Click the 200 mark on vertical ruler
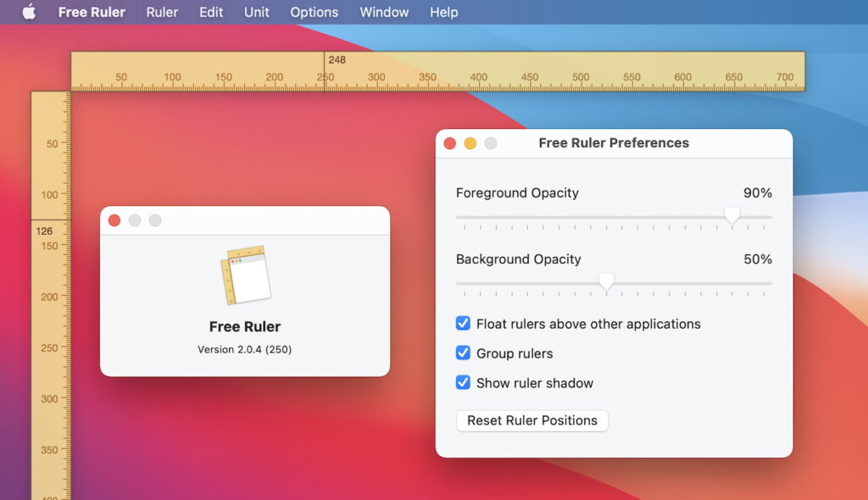868x500 pixels. (49, 297)
